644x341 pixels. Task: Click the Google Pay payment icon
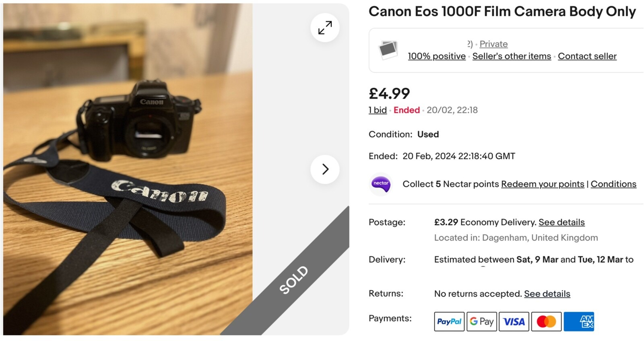coord(482,322)
